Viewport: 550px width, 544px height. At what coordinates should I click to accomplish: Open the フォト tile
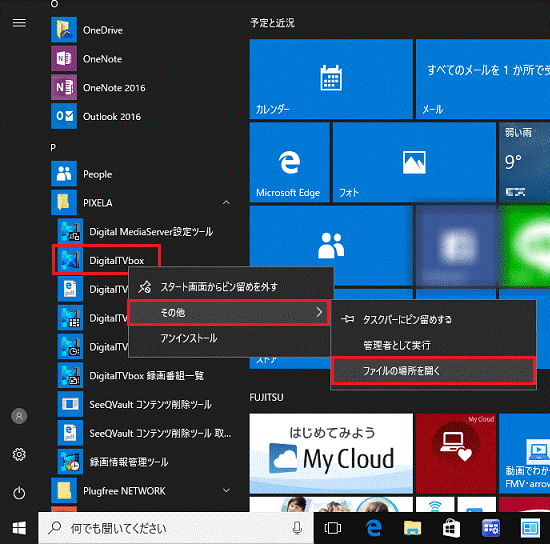pyautogui.click(x=414, y=162)
